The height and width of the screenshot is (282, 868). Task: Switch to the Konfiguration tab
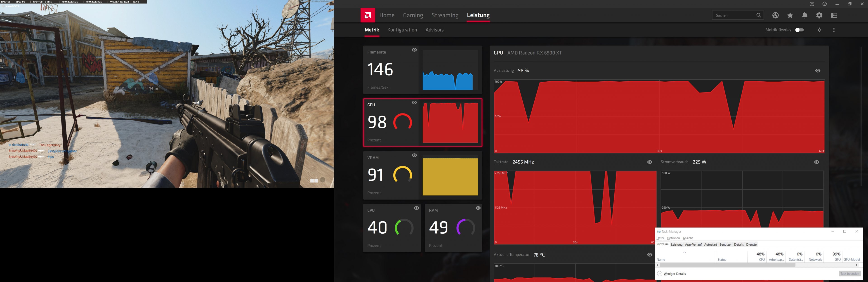[402, 30]
